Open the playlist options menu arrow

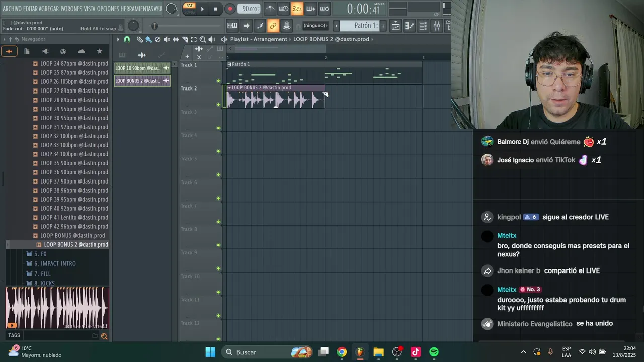(118, 39)
